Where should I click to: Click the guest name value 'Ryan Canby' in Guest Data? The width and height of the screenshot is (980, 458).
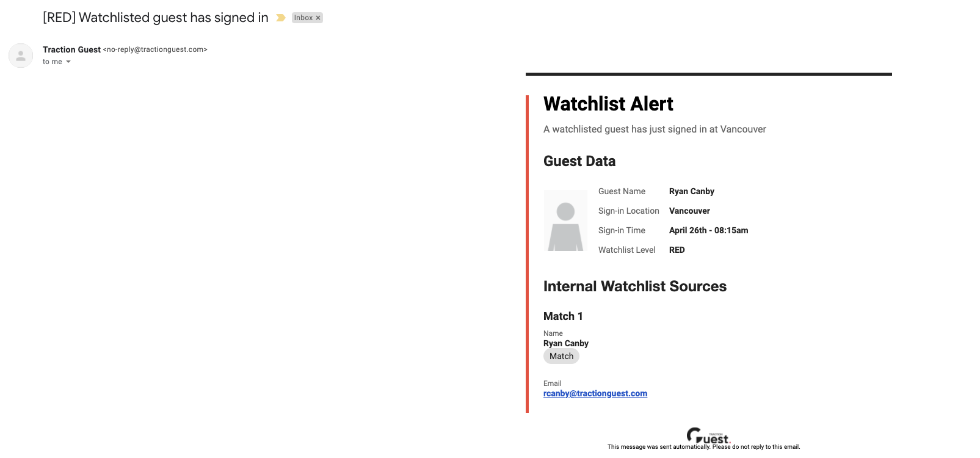click(x=692, y=191)
